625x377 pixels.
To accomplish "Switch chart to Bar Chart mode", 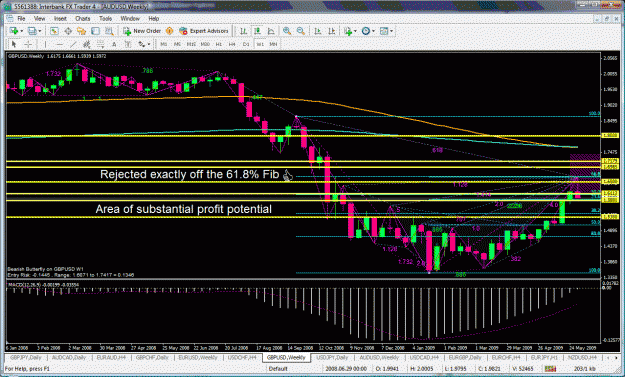I will click(x=243, y=31).
